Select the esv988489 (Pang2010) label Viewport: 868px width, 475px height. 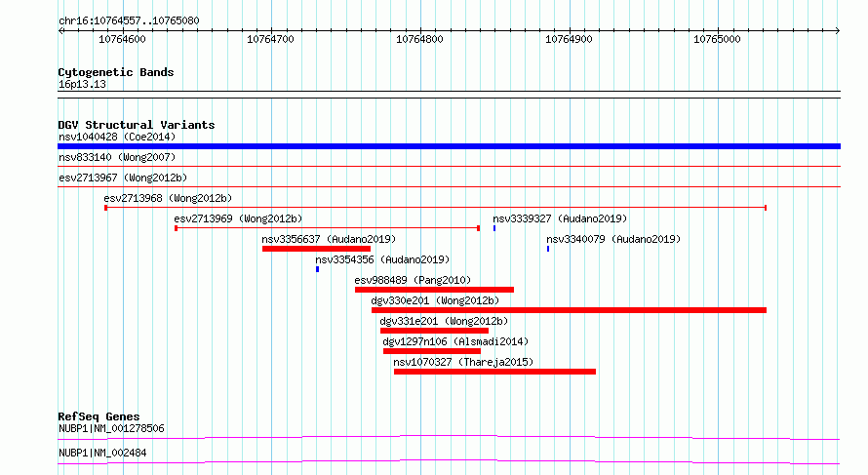413,280
